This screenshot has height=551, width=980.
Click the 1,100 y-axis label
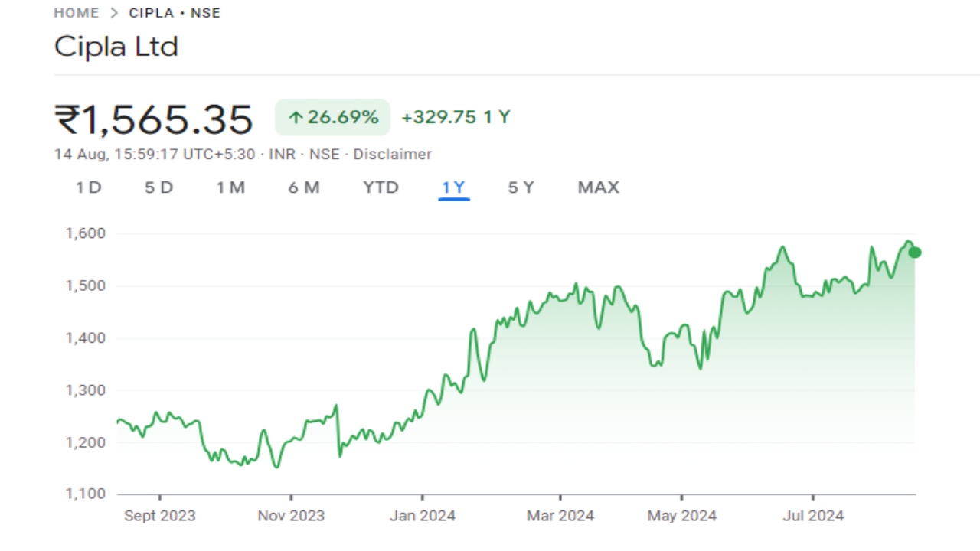(84, 494)
